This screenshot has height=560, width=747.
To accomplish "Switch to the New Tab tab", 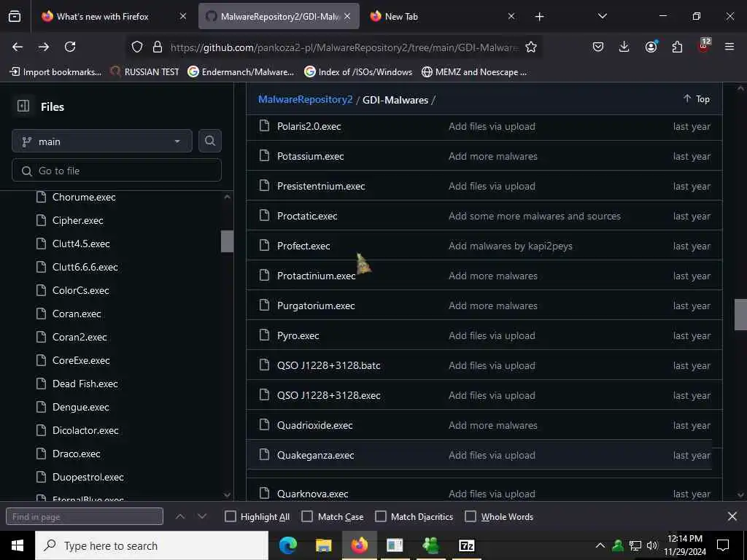I will pos(438,16).
